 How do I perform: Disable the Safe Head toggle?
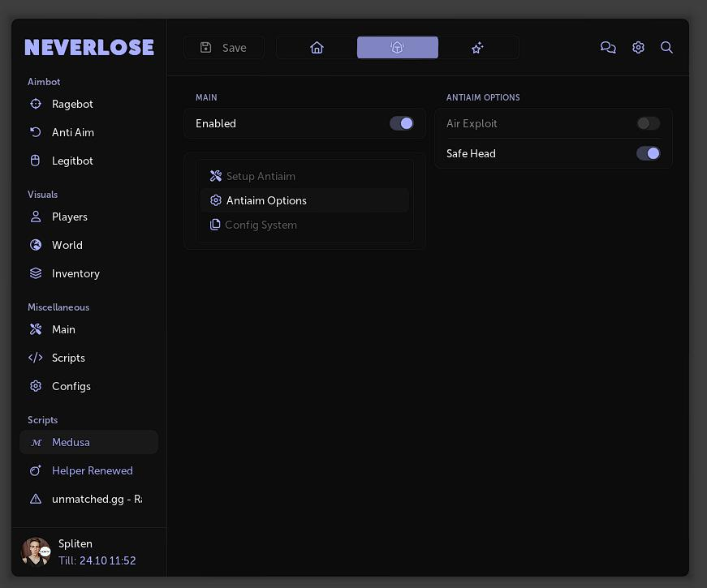pos(649,153)
